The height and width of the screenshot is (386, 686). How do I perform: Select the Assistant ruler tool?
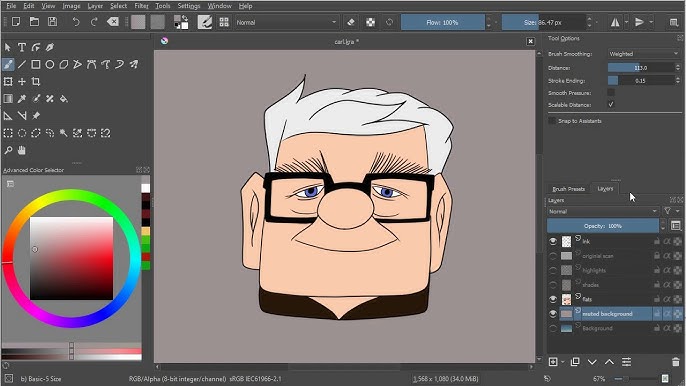(8, 116)
